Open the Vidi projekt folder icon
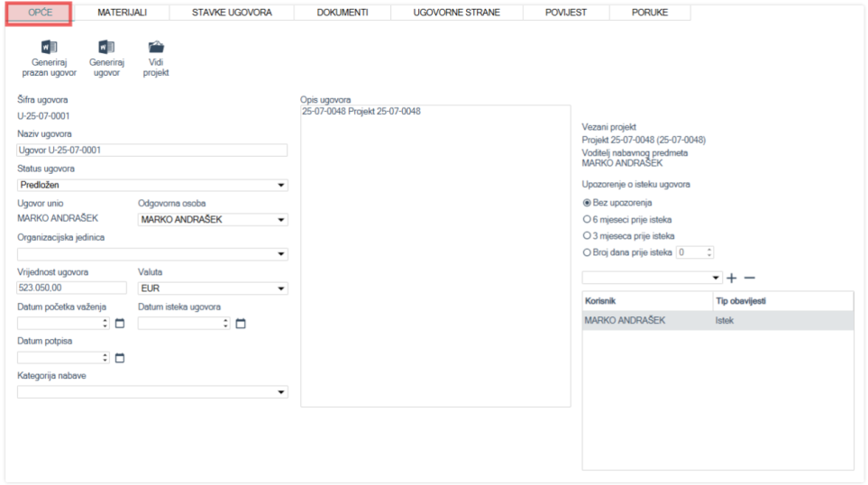The image size is (868, 485). coord(156,48)
